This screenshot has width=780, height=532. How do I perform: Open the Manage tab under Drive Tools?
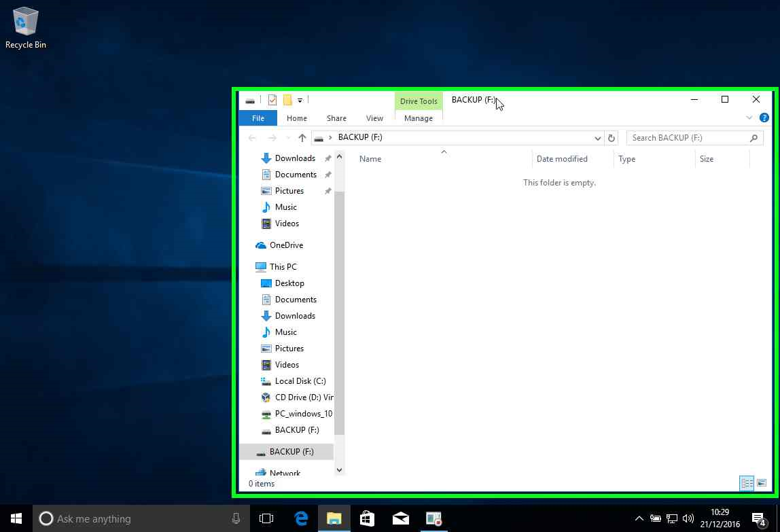coord(419,118)
